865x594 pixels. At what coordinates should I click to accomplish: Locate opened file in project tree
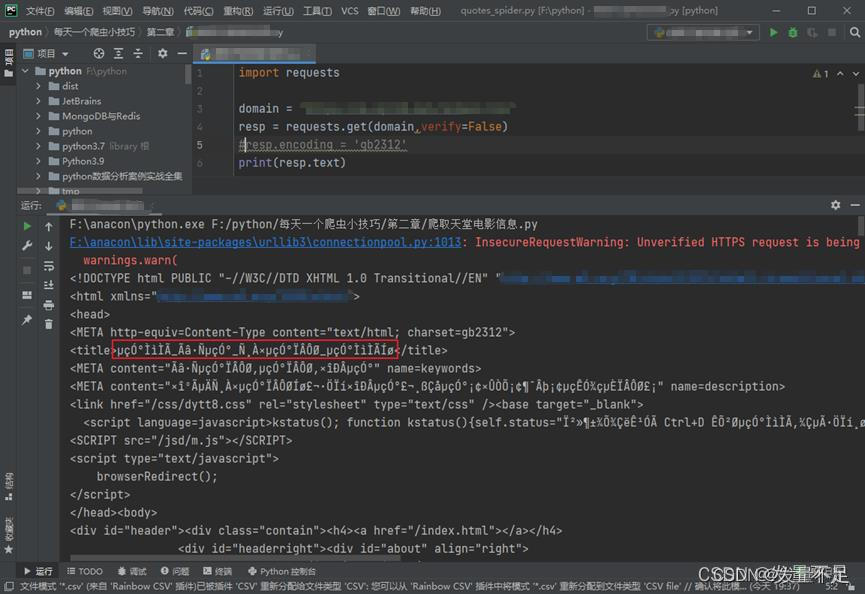tap(99, 53)
